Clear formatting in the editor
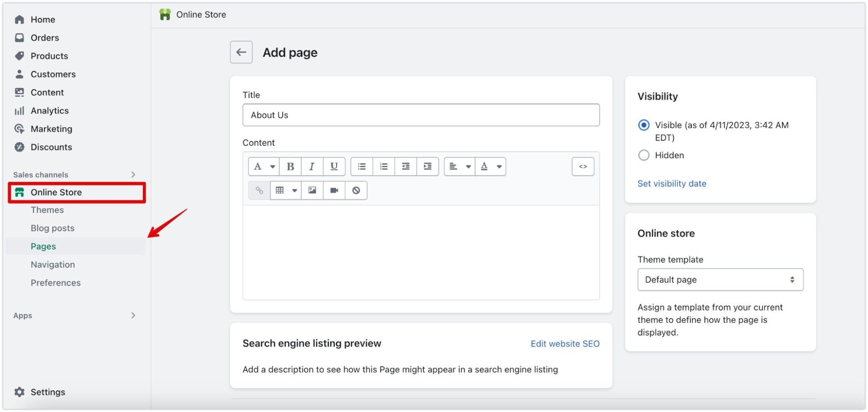868x412 pixels. click(356, 190)
